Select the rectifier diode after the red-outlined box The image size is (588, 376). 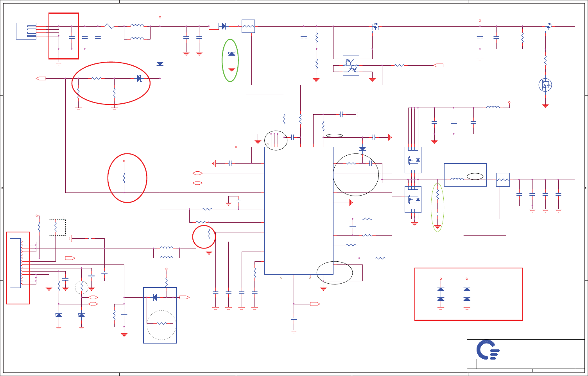224,26
